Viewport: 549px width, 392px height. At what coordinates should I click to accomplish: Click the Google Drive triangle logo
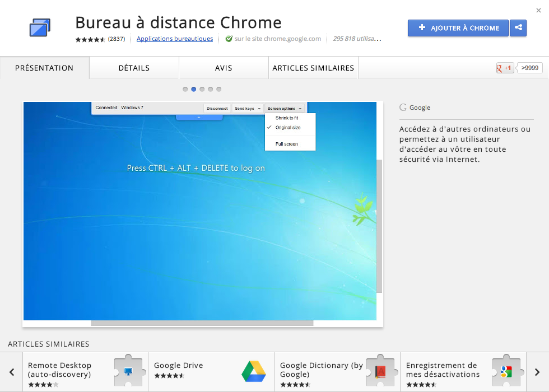[x=254, y=371]
